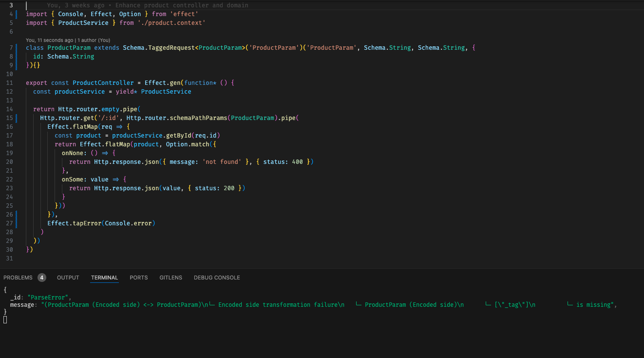Select the TERMINAL tab

point(104,278)
